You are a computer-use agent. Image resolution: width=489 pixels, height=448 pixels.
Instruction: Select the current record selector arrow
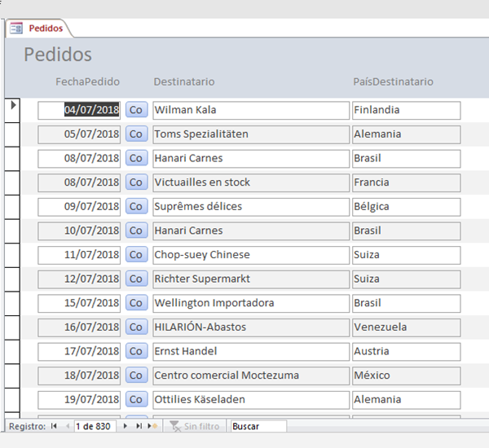coord(12,106)
